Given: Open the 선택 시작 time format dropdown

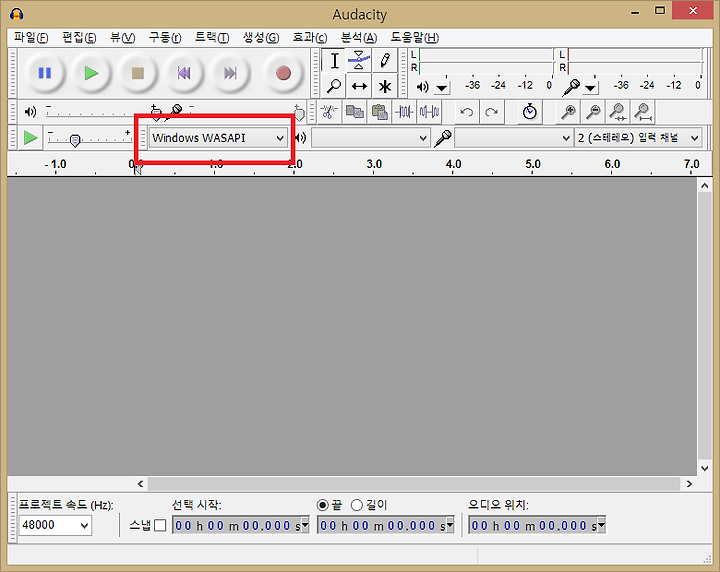Looking at the screenshot, I should coord(305,525).
